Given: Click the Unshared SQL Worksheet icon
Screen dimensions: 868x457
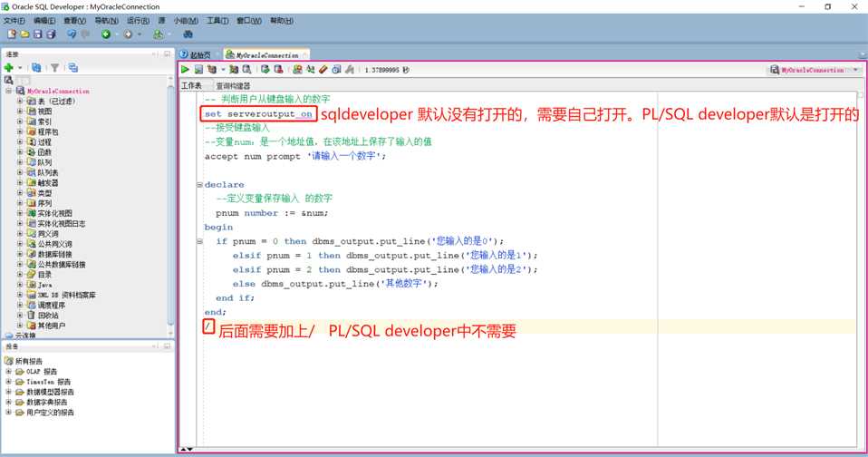Looking at the screenshot, I should click(x=297, y=70).
